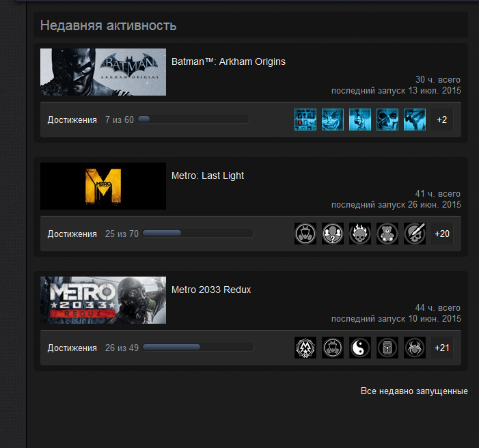
Task: Click the blue skull achievement icon
Action: [387, 120]
